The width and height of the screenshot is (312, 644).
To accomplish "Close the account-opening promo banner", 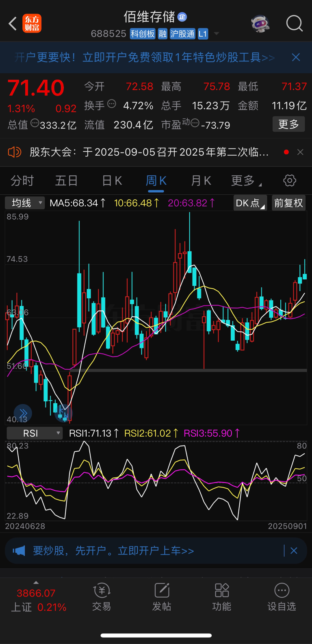I will pos(296,57).
